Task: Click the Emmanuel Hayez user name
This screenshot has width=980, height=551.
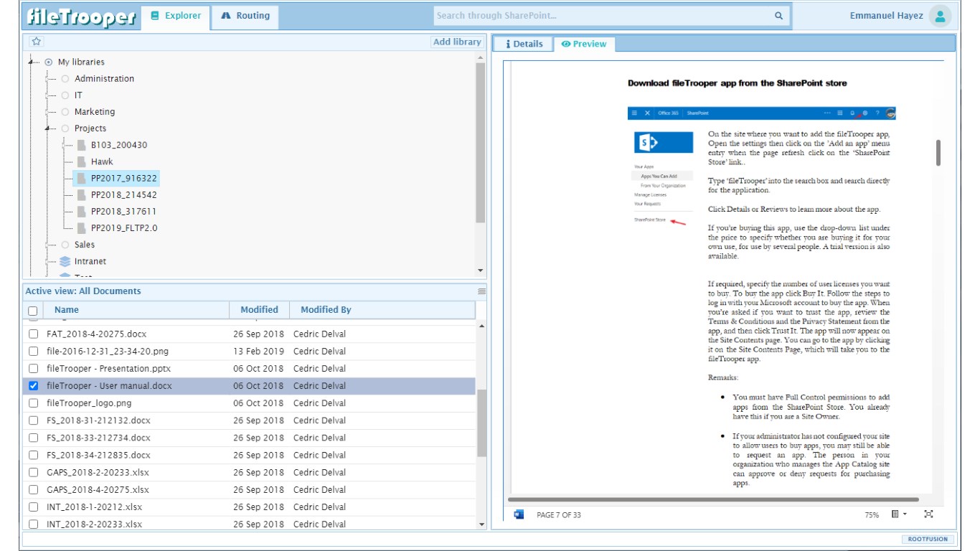Action: click(x=887, y=16)
